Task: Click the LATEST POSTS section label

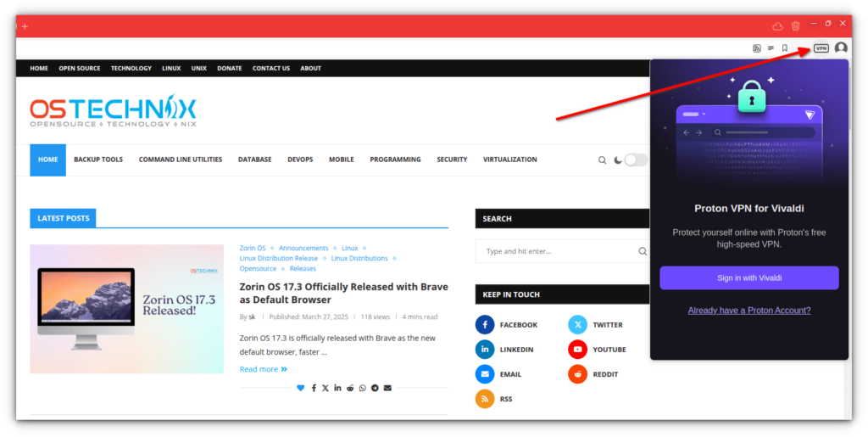Action: click(63, 218)
